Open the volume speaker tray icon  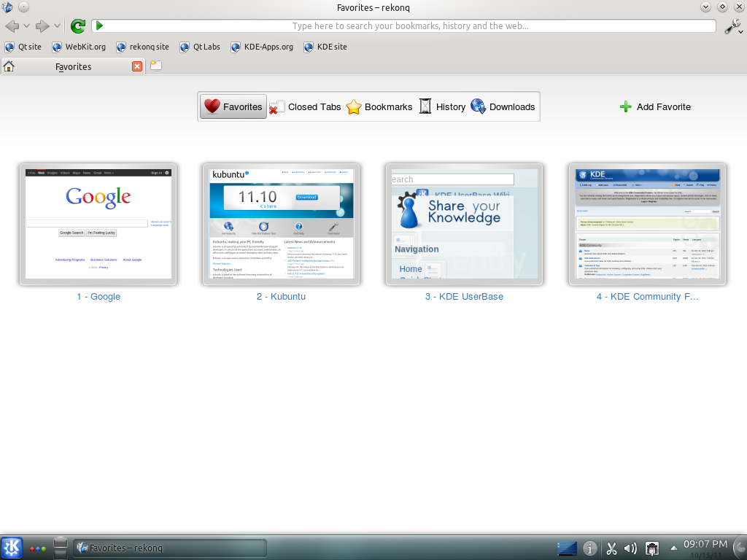click(x=631, y=548)
